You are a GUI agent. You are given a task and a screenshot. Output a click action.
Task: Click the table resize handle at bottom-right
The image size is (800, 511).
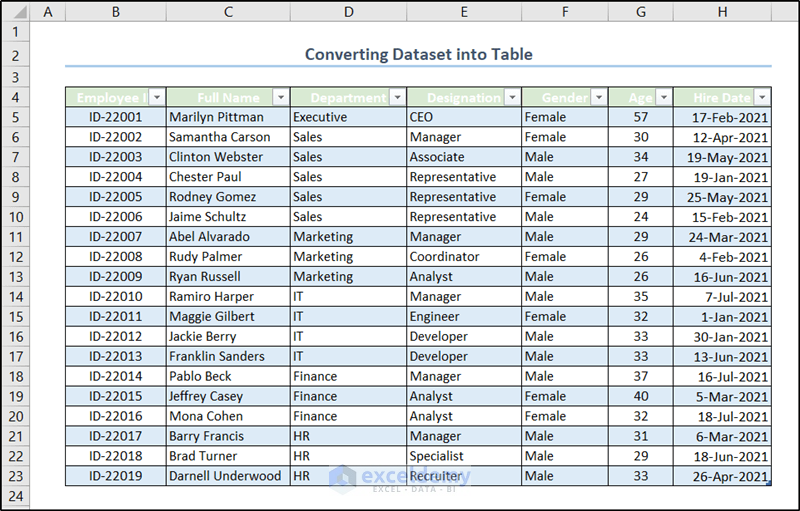point(767,484)
